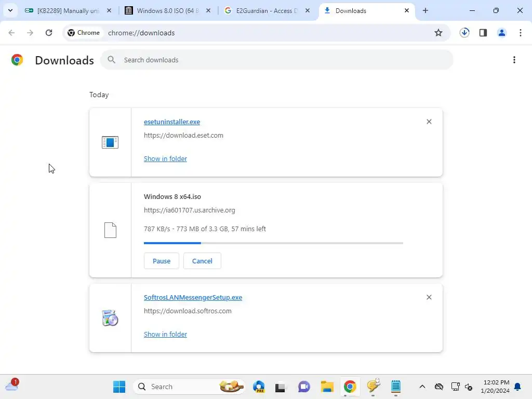
Task: Bookmark this page with the star
Action: 438,33
